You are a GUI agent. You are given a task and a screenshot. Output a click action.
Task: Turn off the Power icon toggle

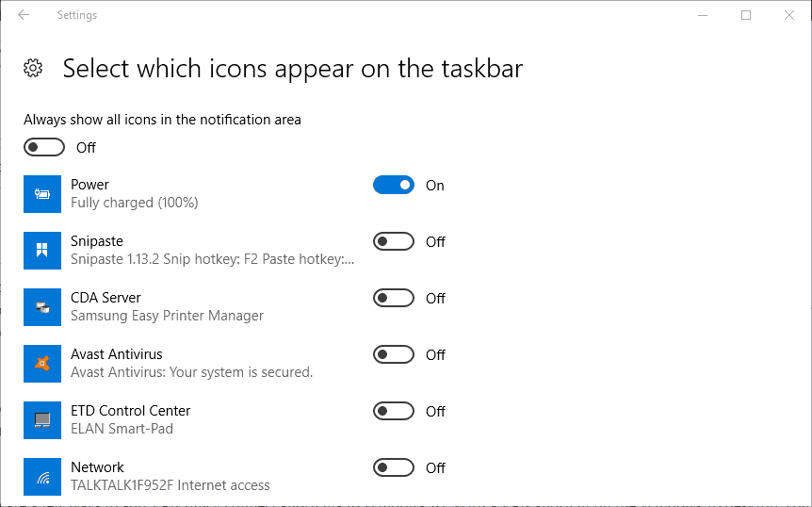[x=394, y=186]
